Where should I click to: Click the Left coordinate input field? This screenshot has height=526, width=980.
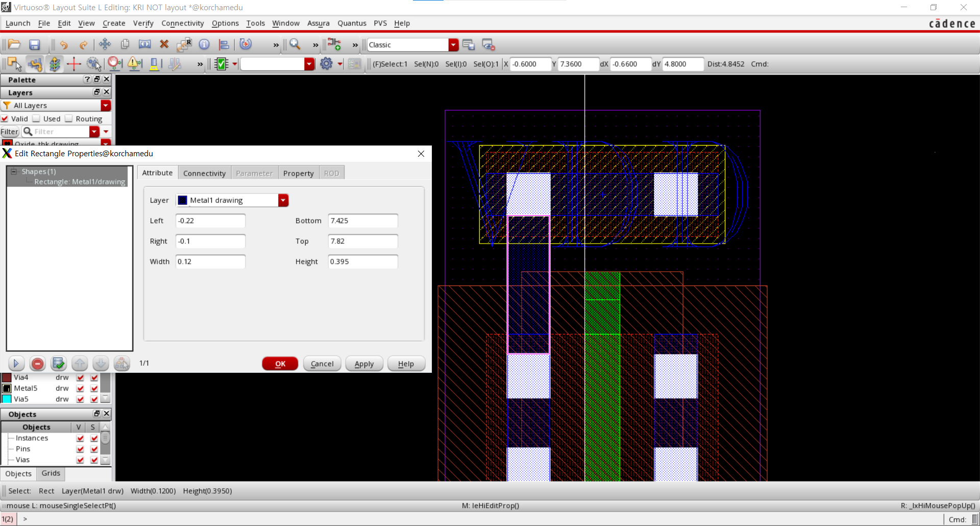210,221
